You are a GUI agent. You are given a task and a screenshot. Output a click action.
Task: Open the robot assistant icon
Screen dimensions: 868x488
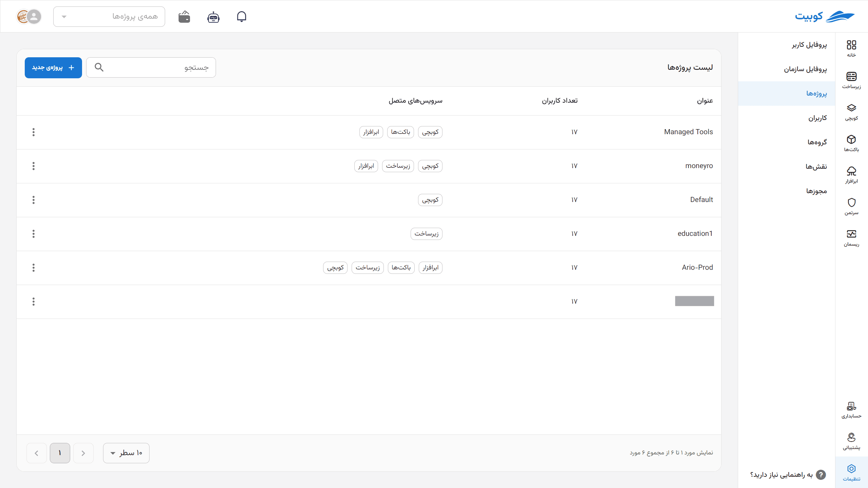(213, 17)
